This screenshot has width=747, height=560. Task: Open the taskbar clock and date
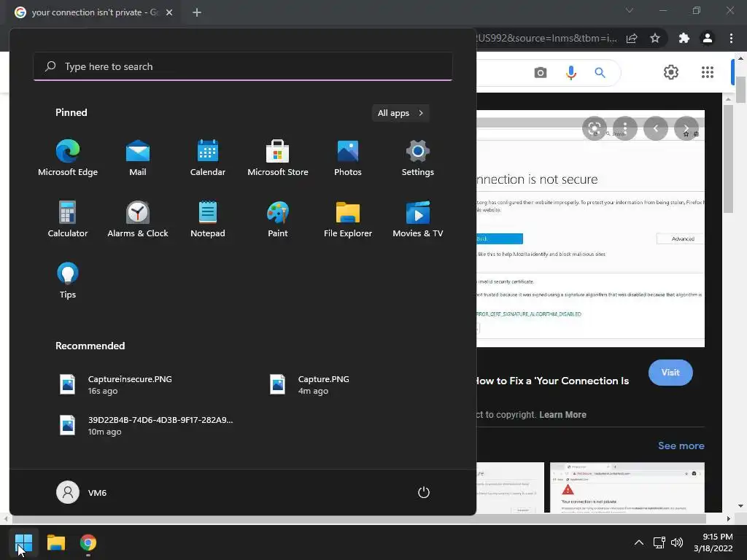713,542
